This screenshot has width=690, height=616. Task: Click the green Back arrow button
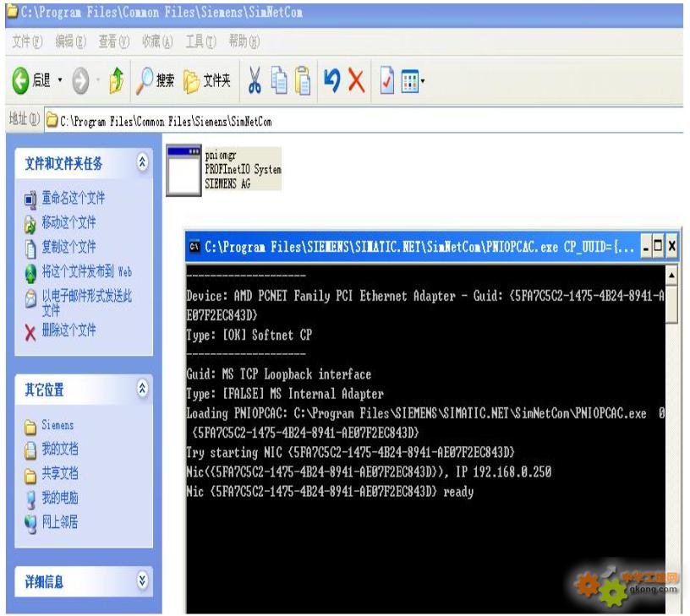pyautogui.click(x=20, y=80)
